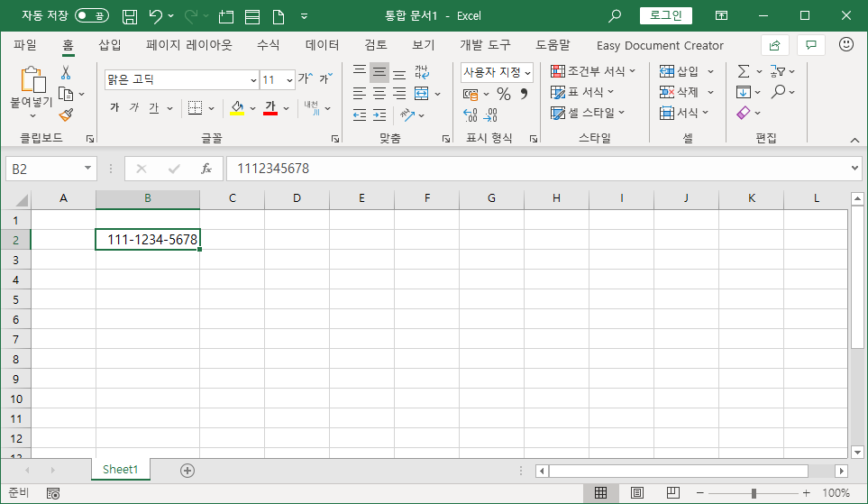The image size is (868, 504).
Task: Toggle align text left
Action: 360,94
